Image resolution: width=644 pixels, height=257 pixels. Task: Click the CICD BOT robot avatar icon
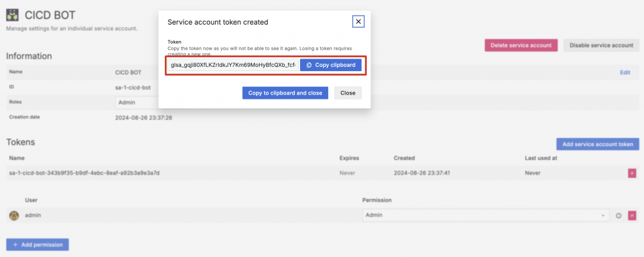coord(12,14)
